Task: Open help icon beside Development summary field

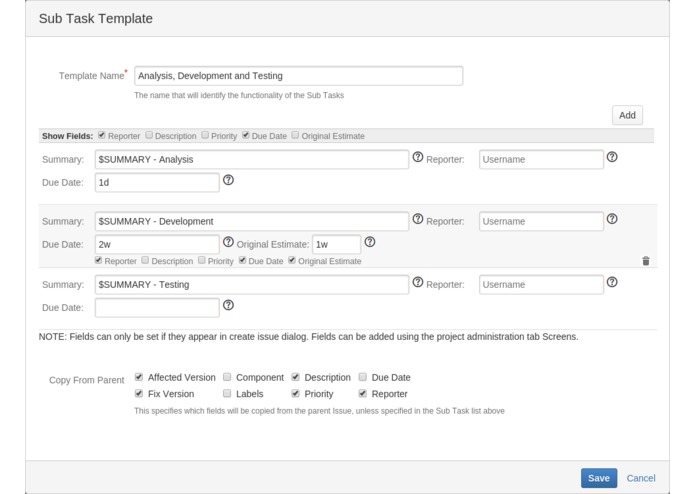Action: click(x=418, y=219)
